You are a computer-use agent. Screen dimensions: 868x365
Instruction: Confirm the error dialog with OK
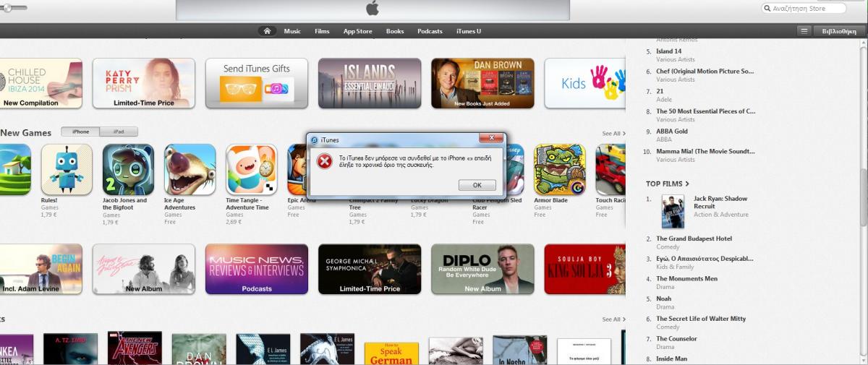(477, 185)
